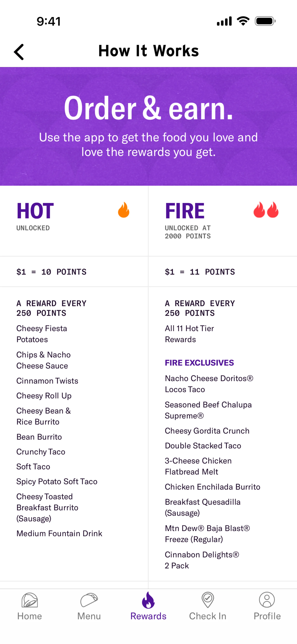Choose Cheesy Gordita Crunch reward
The width and height of the screenshot is (297, 644).
tap(207, 431)
